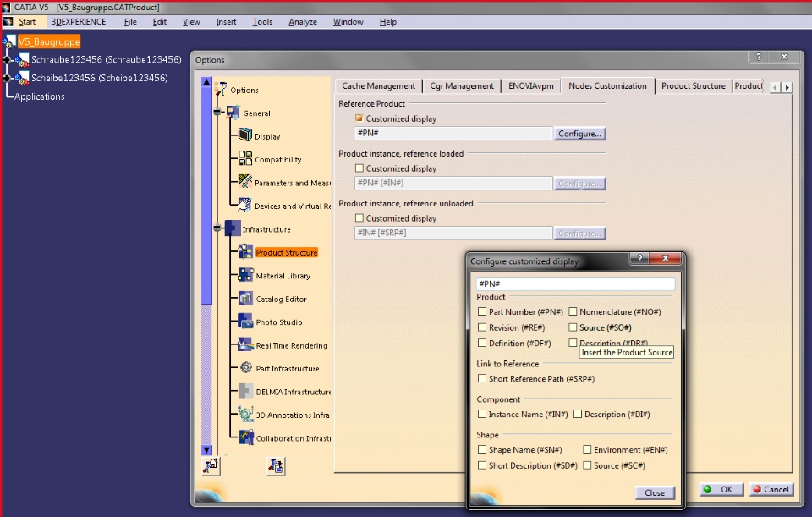Check the Short Description (#SD#) box
The image size is (812, 517).
(x=482, y=465)
